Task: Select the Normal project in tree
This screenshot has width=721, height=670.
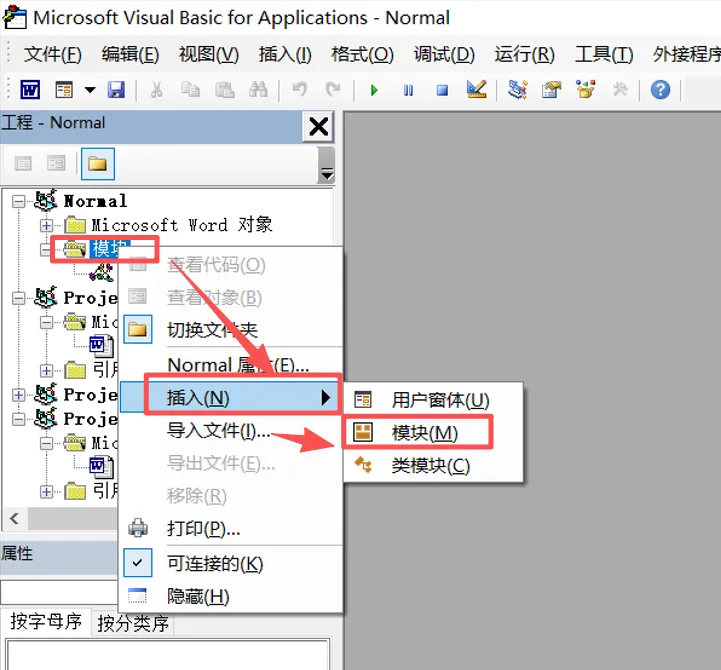Action: [x=95, y=201]
